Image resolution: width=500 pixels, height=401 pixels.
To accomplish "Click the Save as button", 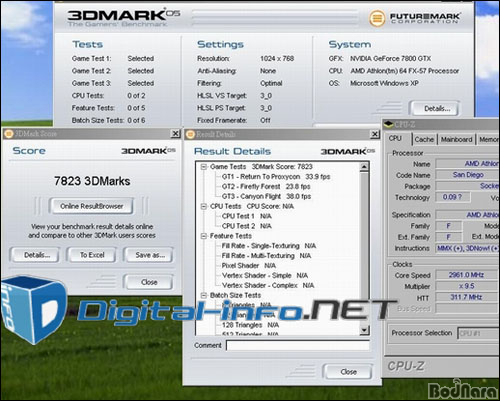I will [x=149, y=255].
